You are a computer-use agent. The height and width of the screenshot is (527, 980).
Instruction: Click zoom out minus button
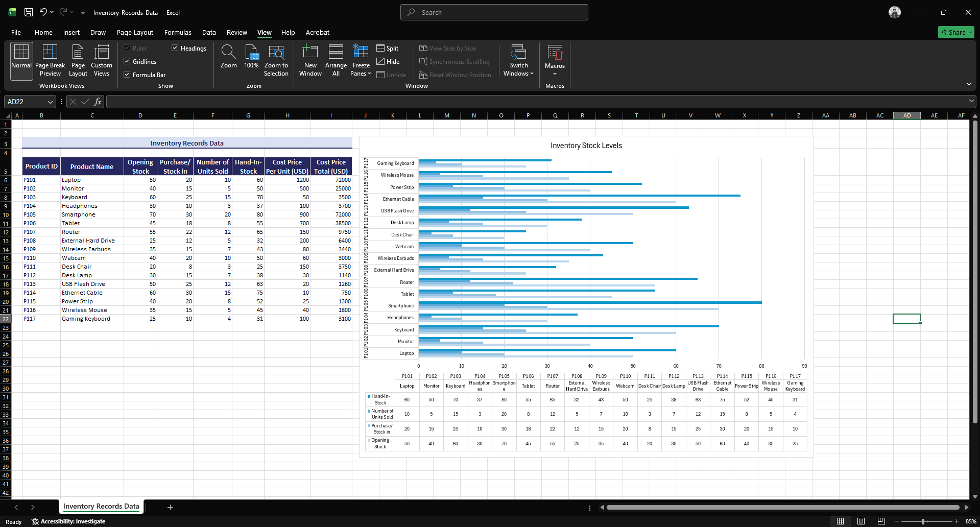(x=896, y=521)
